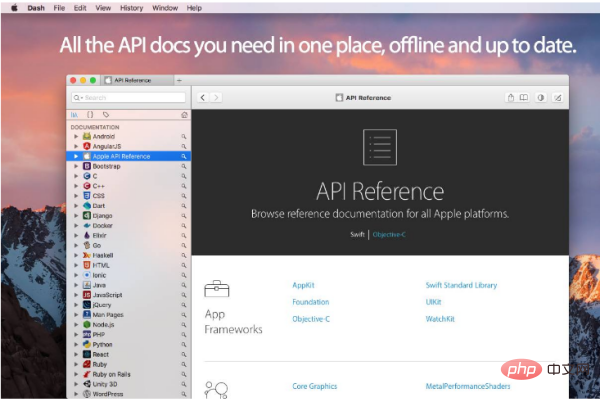Click the App Frameworks toolbox icon
Viewport: 600px width, 402px height.
click(217, 289)
